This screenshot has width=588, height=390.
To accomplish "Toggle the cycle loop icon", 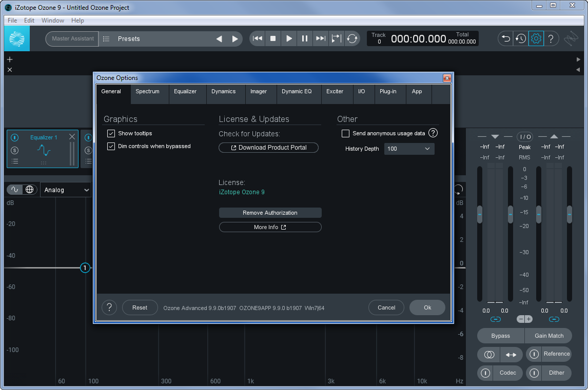I will pos(352,38).
